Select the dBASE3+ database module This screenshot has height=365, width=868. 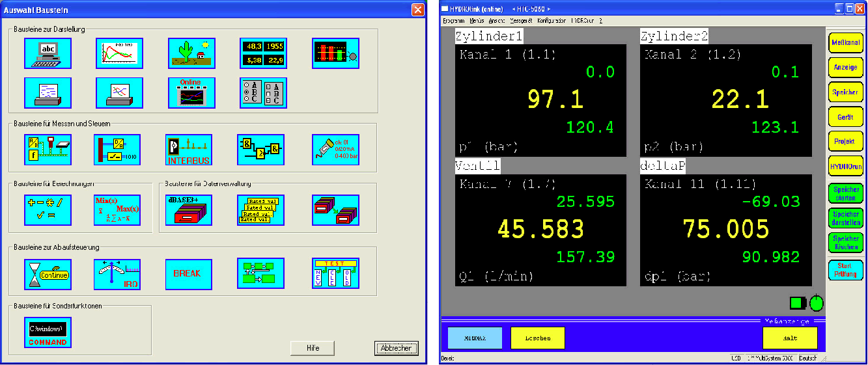click(x=189, y=210)
